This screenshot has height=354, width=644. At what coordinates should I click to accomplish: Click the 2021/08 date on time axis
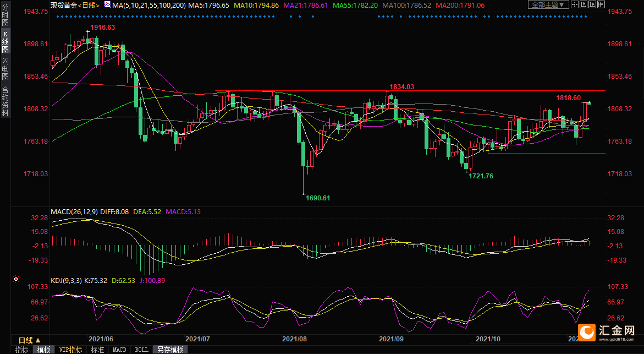click(294, 339)
